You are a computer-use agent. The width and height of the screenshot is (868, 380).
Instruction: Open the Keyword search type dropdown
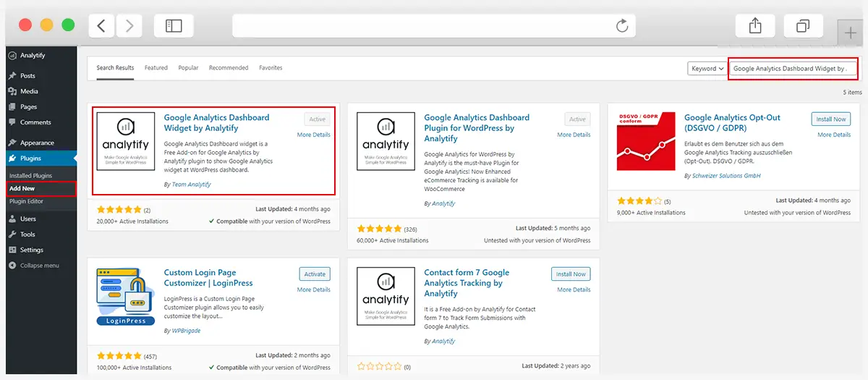pyautogui.click(x=707, y=69)
